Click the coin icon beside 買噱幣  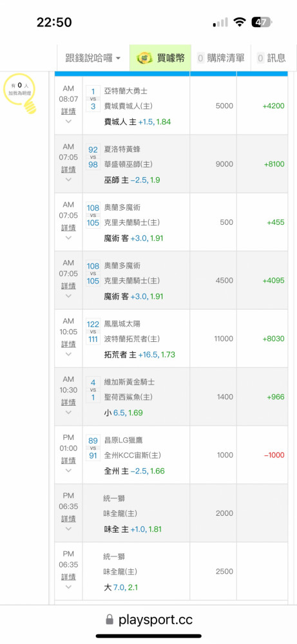pyautogui.click(x=144, y=58)
